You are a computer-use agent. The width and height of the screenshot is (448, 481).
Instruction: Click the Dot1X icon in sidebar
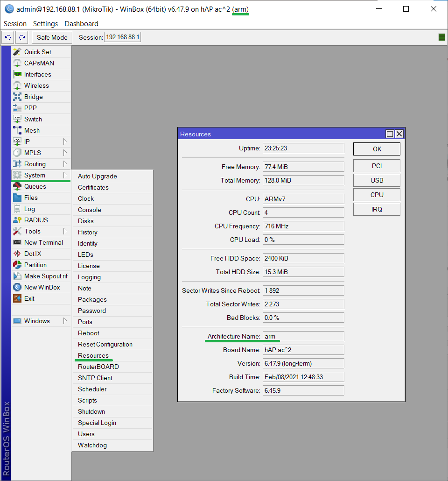pos(17,254)
